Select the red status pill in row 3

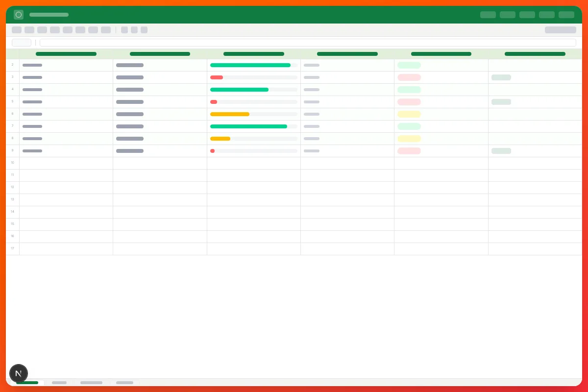pyautogui.click(x=409, y=77)
